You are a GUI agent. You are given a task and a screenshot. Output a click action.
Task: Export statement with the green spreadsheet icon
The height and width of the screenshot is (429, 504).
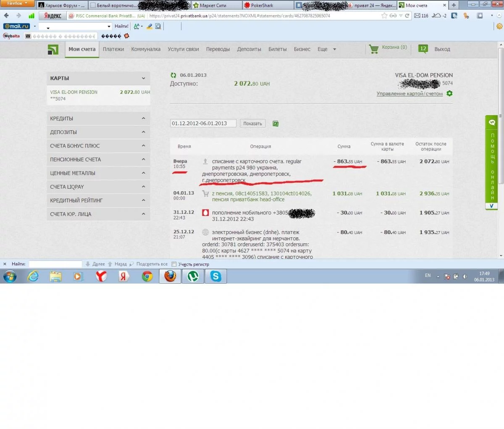tap(276, 124)
